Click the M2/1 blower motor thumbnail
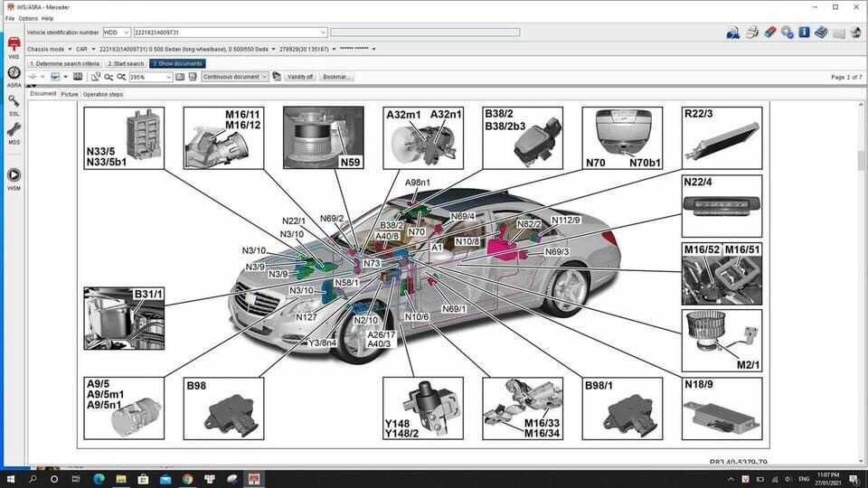 point(722,341)
